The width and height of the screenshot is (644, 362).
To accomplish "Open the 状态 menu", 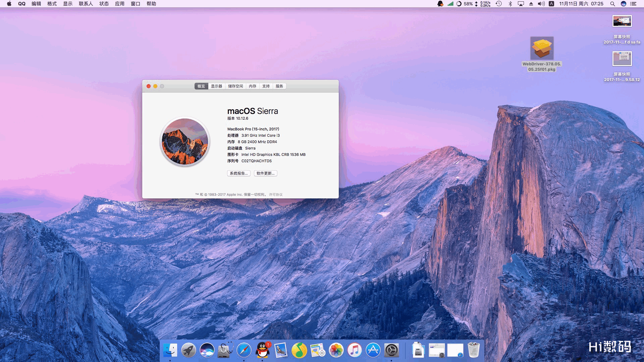I will (104, 4).
